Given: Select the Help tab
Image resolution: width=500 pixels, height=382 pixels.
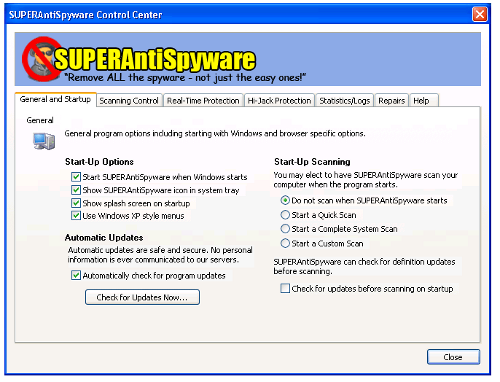Looking at the screenshot, I should [423, 101].
